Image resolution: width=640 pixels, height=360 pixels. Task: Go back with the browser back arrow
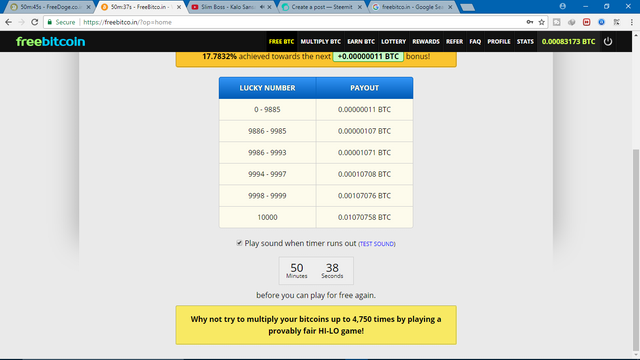point(8,22)
